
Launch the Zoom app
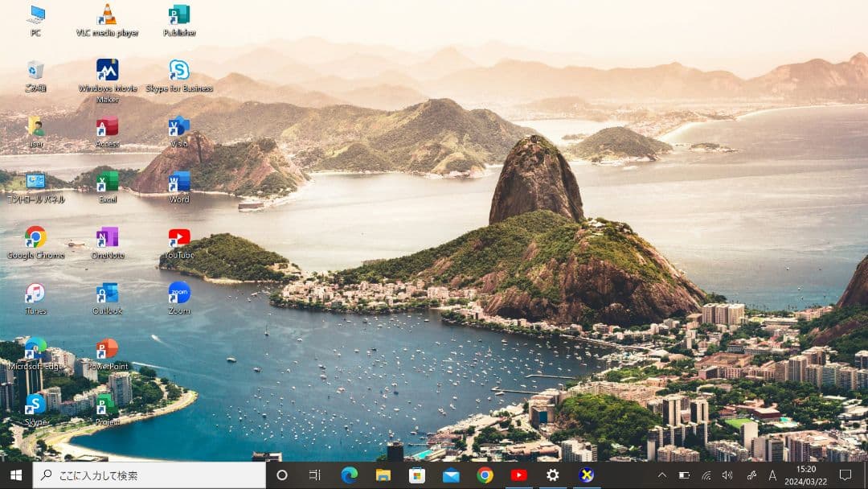click(178, 294)
